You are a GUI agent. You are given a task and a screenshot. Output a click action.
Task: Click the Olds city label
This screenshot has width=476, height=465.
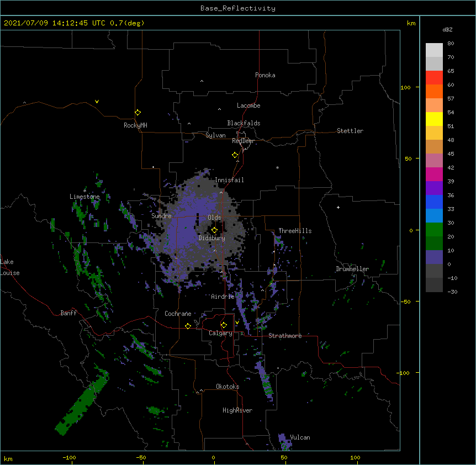click(x=214, y=218)
